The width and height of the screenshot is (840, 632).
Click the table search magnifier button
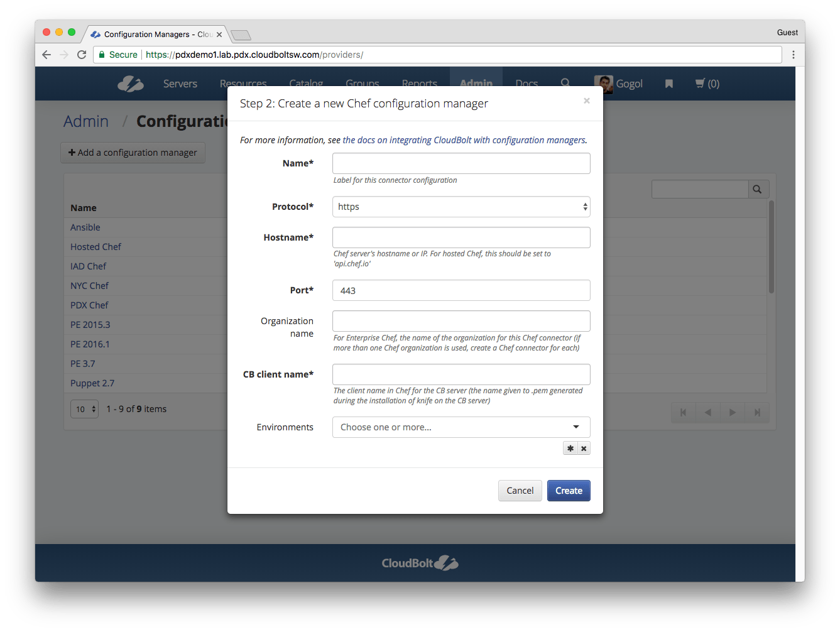pyautogui.click(x=758, y=189)
